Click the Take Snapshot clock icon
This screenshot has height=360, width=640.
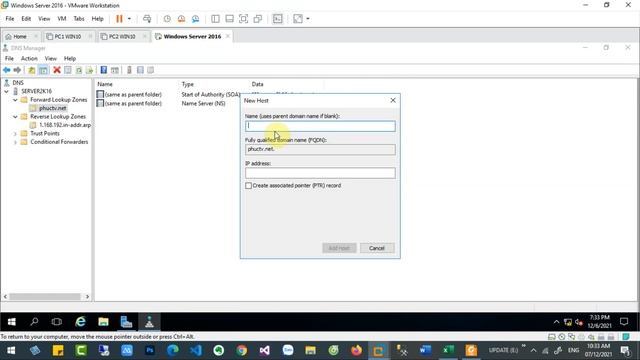click(167, 19)
